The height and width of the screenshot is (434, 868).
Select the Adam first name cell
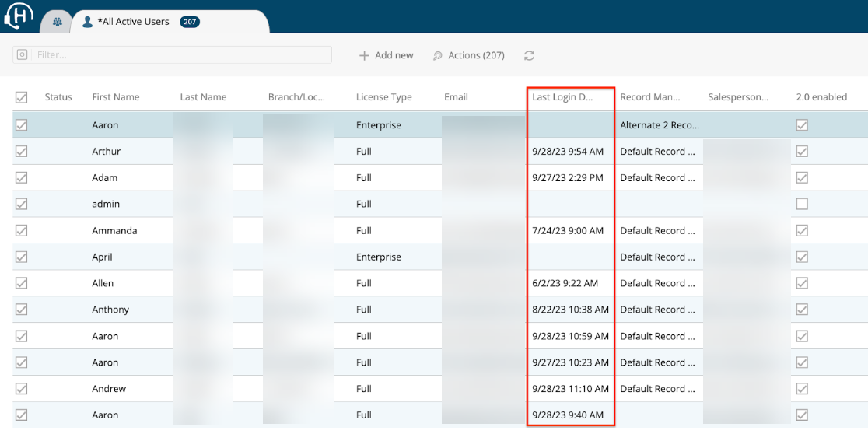click(x=105, y=177)
